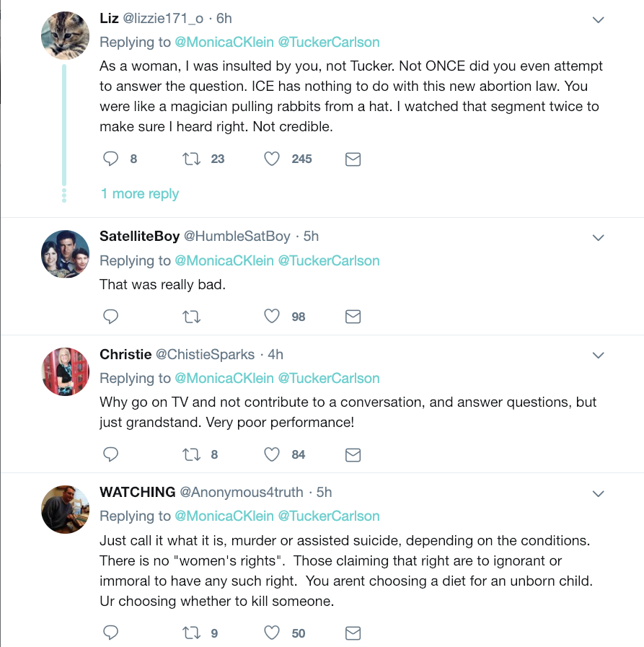This screenshot has height=647, width=644.
Task: Retweet SatelliteBoy's tweet
Action: tap(191, 317)
